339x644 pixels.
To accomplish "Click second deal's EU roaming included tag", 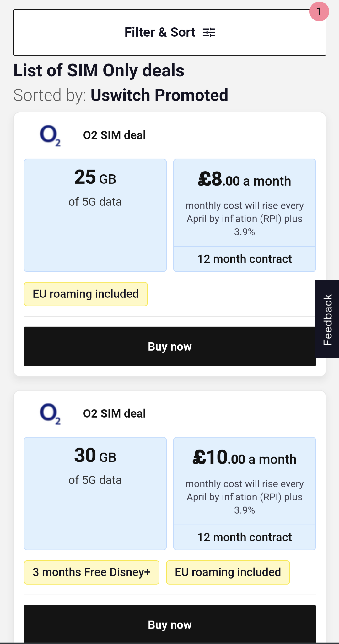I will click(228, 572).
